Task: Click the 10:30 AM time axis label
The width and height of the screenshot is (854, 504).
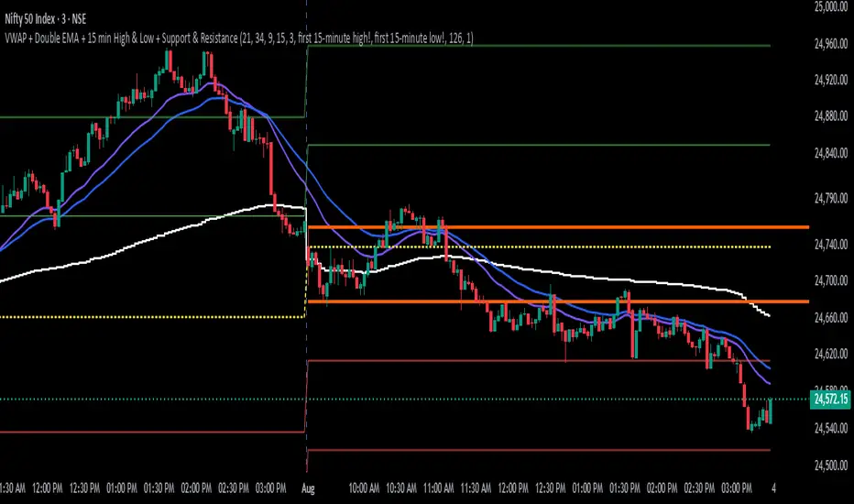Action: [401, 488]
